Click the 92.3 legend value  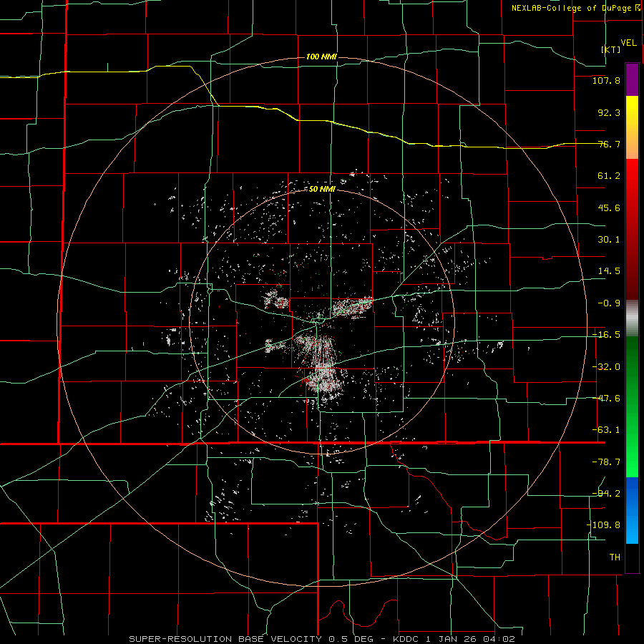tap(609, 112)
